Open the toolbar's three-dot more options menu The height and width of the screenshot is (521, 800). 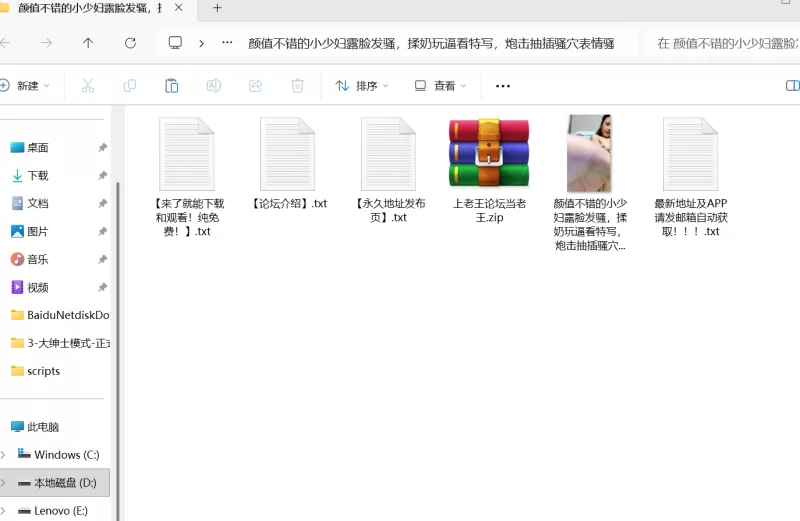(x=503, y=86)
